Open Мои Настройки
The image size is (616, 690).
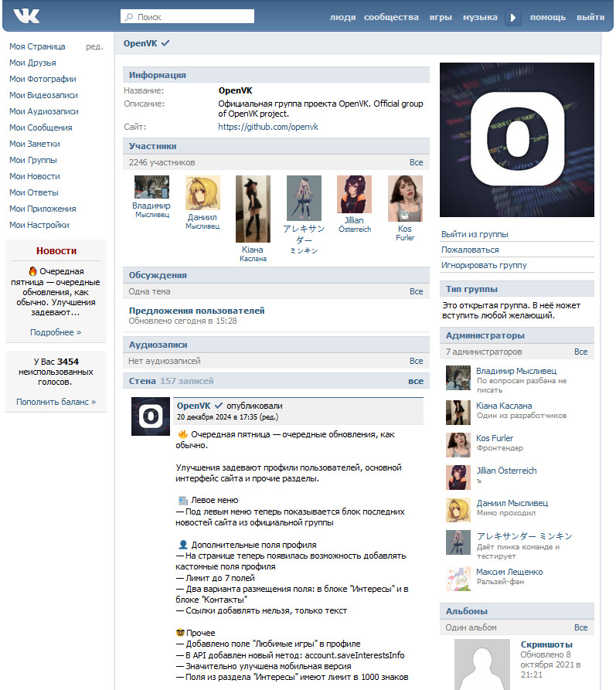tap(39, 226)
